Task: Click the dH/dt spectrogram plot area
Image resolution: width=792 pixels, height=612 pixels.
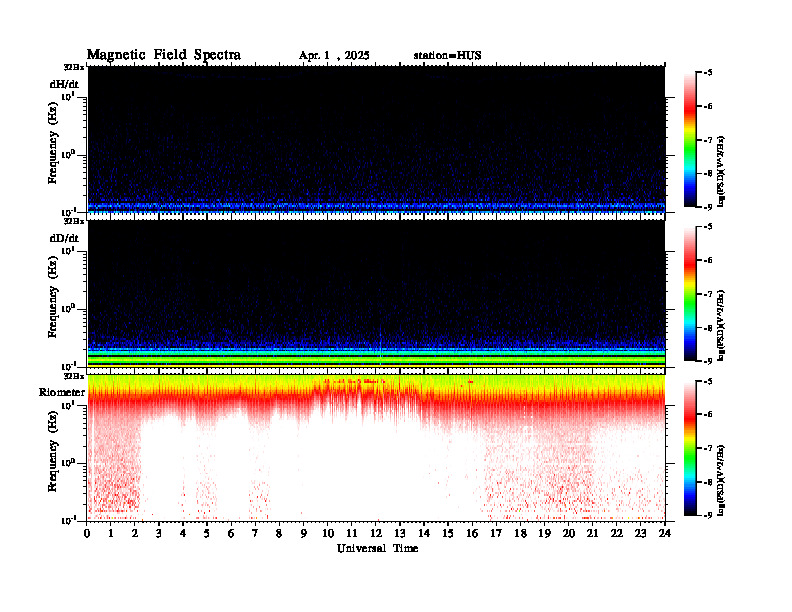Action: tap(376, 140)
